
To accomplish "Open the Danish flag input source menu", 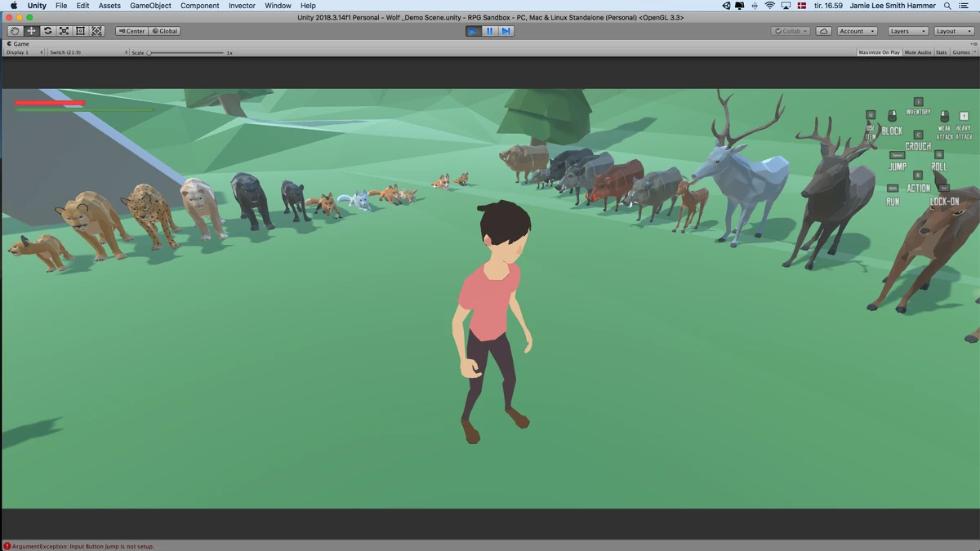I will [x=804, y=6].
